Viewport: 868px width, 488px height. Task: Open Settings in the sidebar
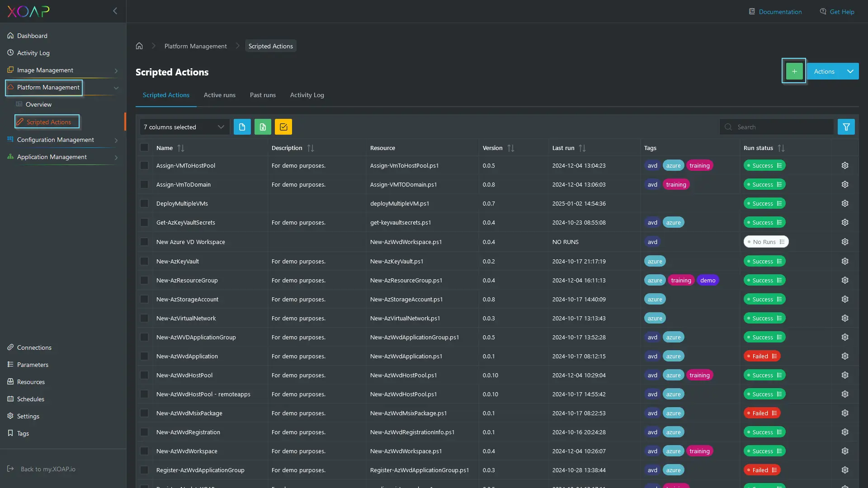coord(28,416)
